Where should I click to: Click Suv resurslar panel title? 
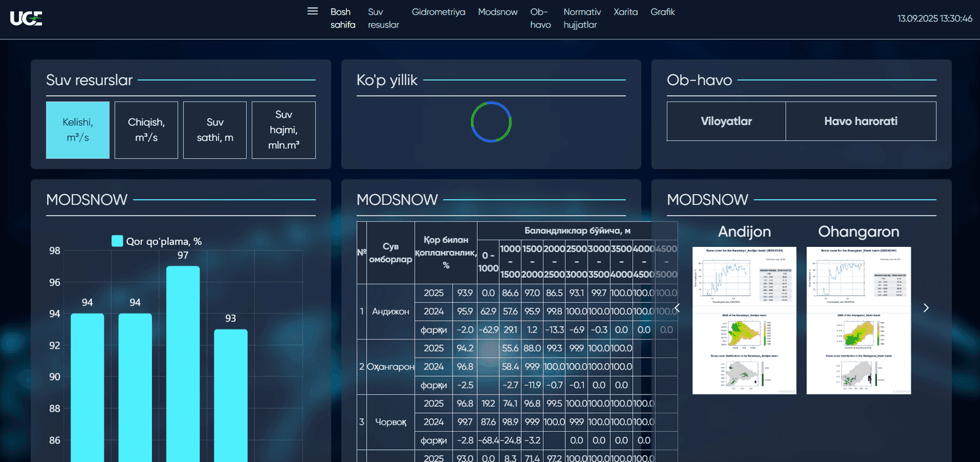click(x=89, y=80)
